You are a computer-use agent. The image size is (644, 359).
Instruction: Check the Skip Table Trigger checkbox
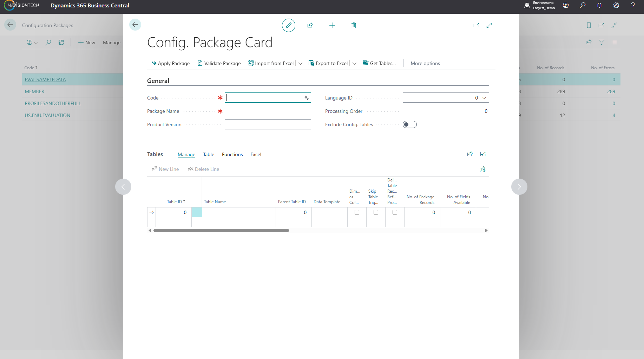coord(376,212)
